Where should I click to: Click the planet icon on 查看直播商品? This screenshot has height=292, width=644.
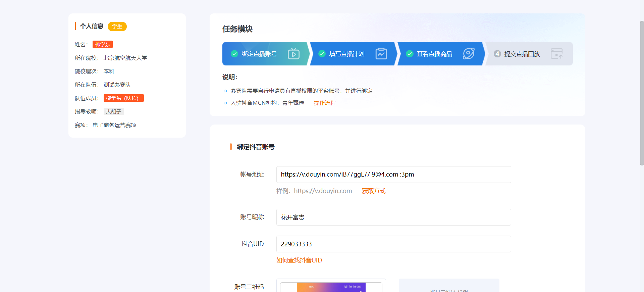click(469, 54)
